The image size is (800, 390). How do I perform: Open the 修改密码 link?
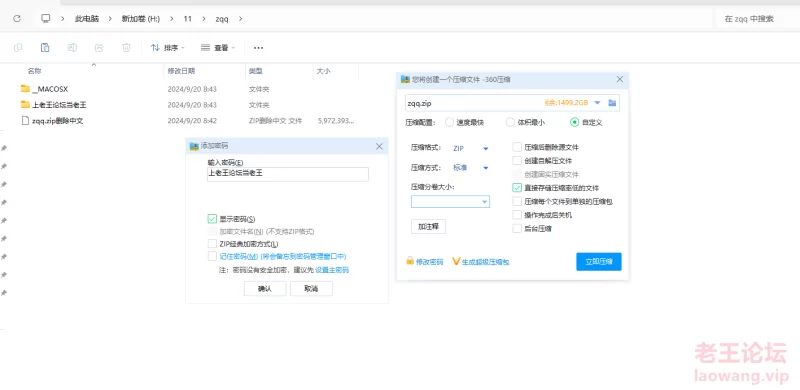point(430,261)
